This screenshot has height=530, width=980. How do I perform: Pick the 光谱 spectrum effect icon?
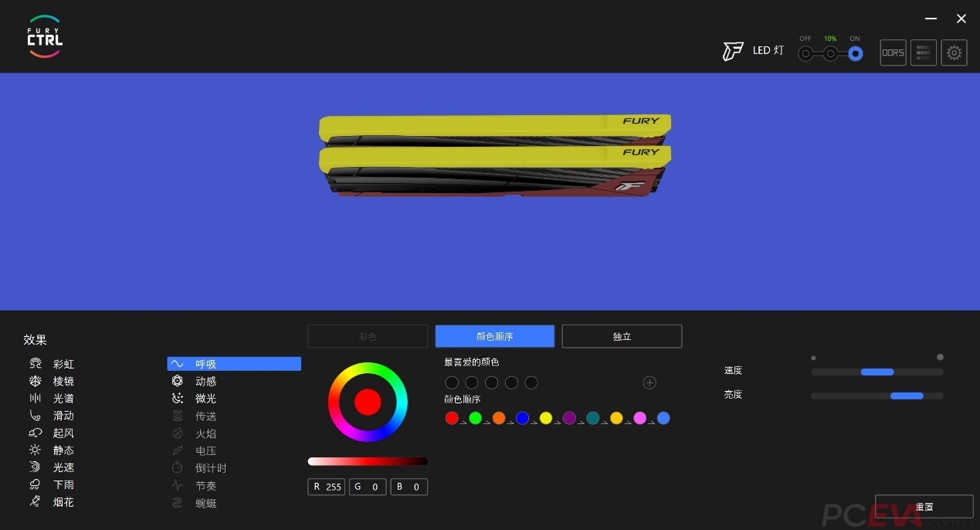tap(36, 398)
